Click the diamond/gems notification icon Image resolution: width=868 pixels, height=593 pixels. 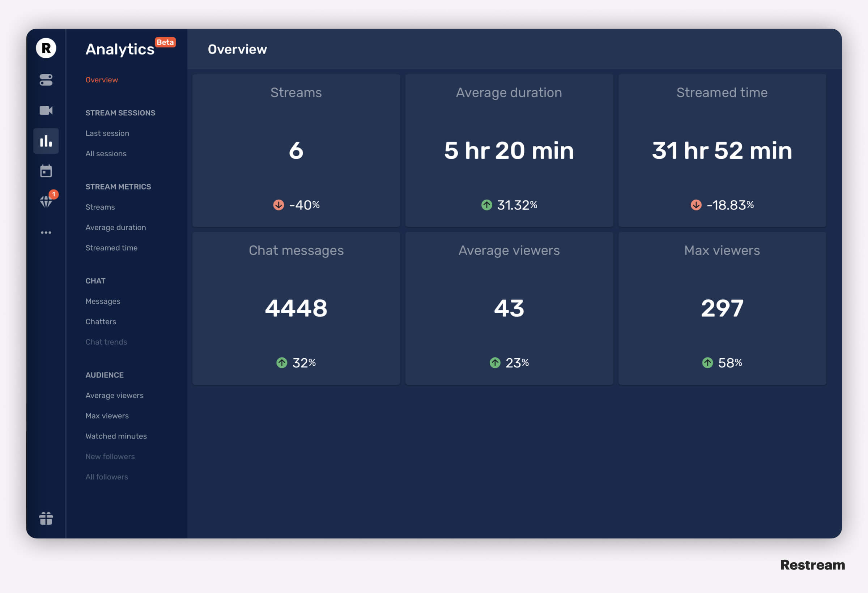(46, 202)
